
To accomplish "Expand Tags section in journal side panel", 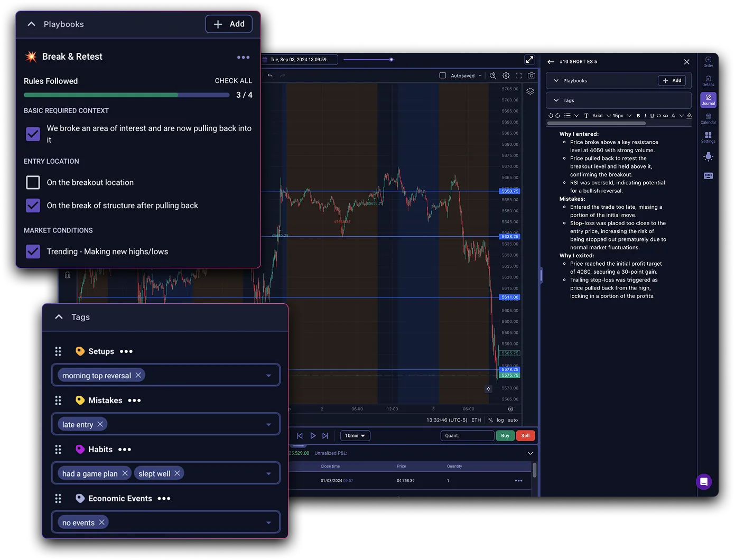I will (556, 100).
